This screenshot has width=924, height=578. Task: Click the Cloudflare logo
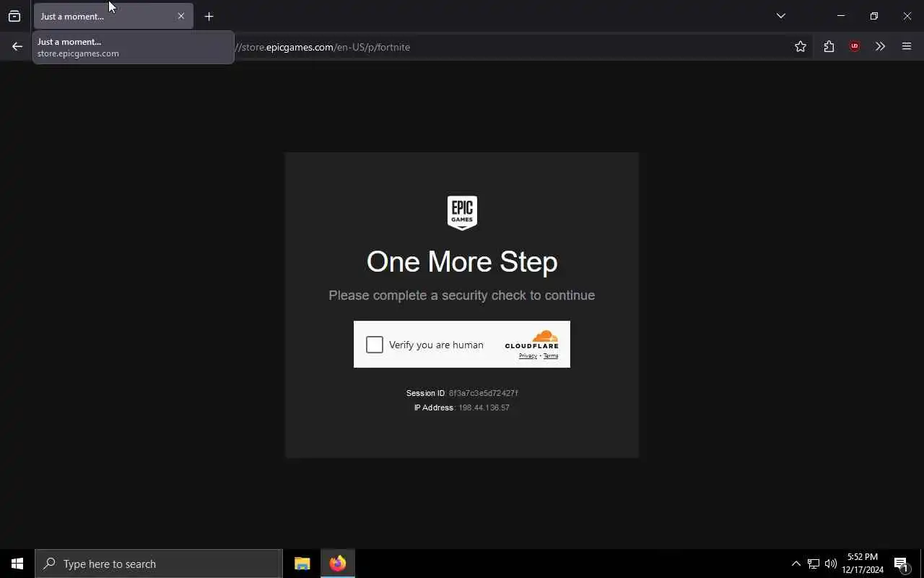531,340
